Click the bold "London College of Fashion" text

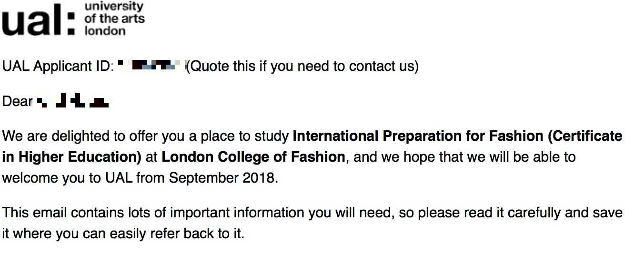pyautogui.click(x=253, y=157)
